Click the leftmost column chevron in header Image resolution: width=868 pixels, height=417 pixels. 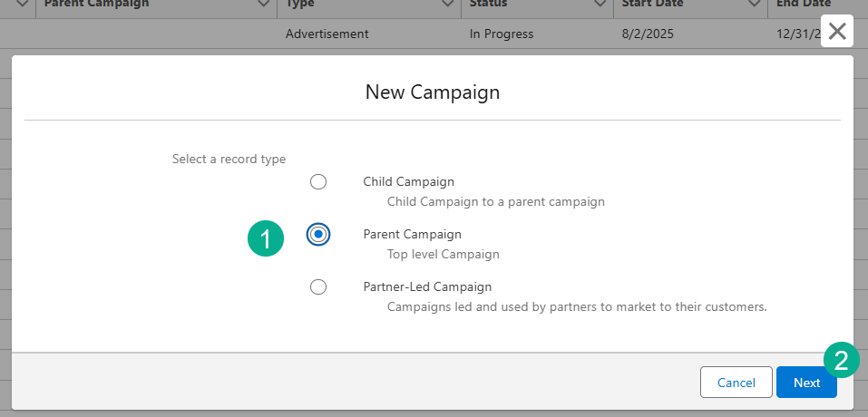click(x=22, y=5)
